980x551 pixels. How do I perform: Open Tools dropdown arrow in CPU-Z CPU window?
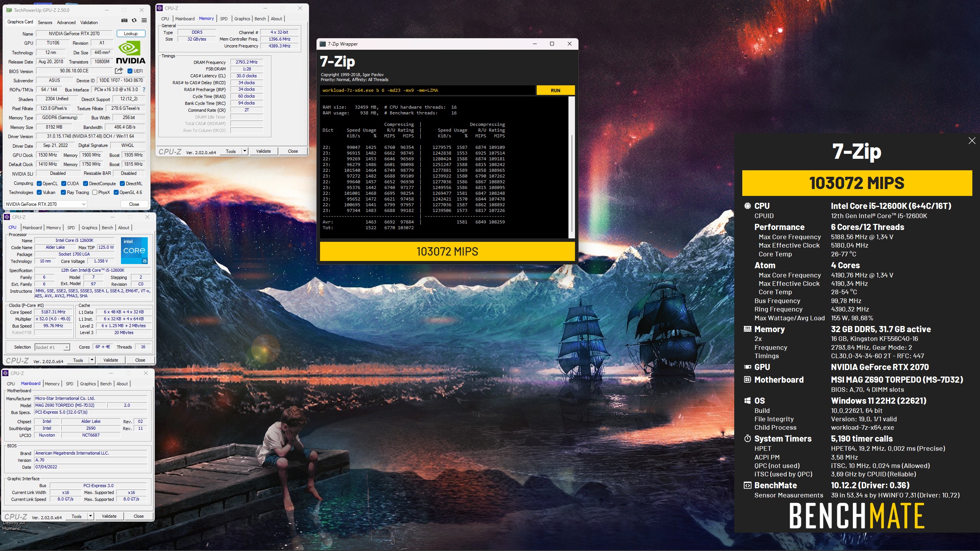pos(92,360)
